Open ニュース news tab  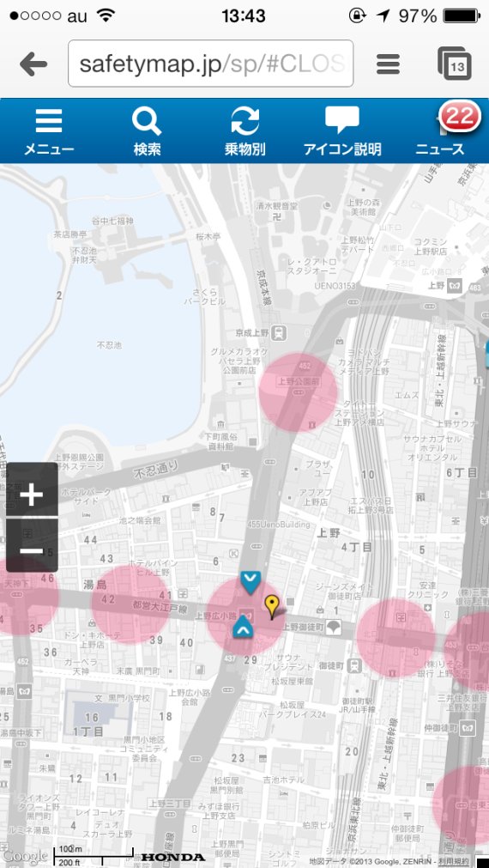click(x=440, y=149)
